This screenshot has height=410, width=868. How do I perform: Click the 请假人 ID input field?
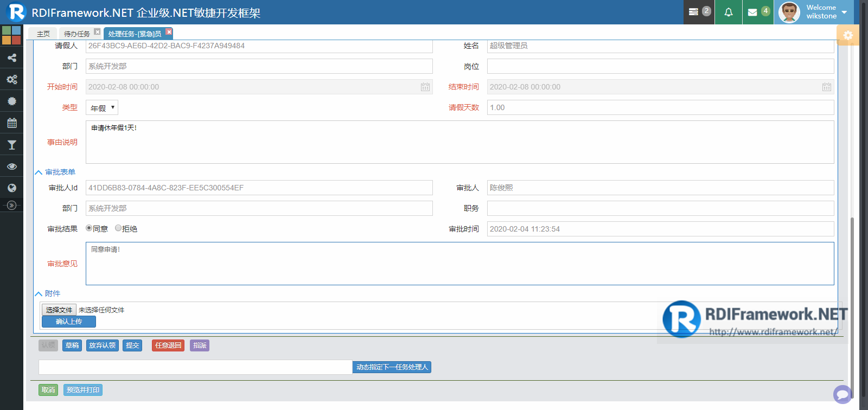point(259,46)
